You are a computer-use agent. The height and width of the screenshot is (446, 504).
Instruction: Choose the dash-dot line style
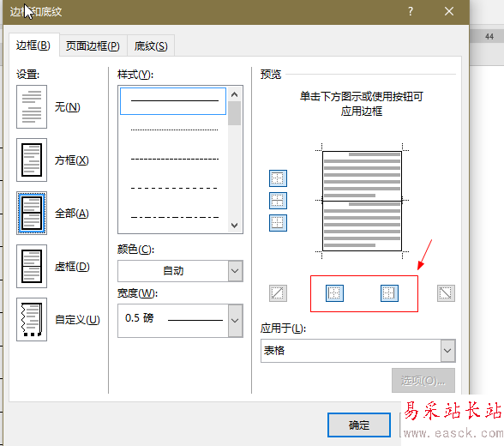coord(174,217)
